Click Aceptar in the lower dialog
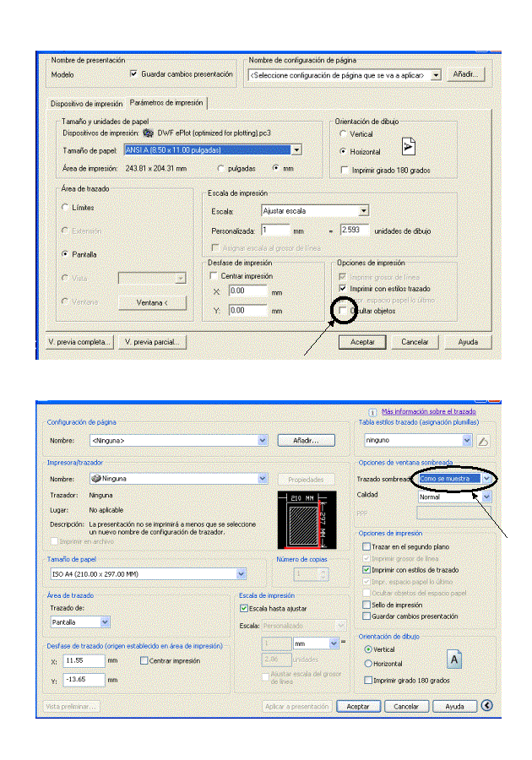The image size is (532, 760). (358, 706)
